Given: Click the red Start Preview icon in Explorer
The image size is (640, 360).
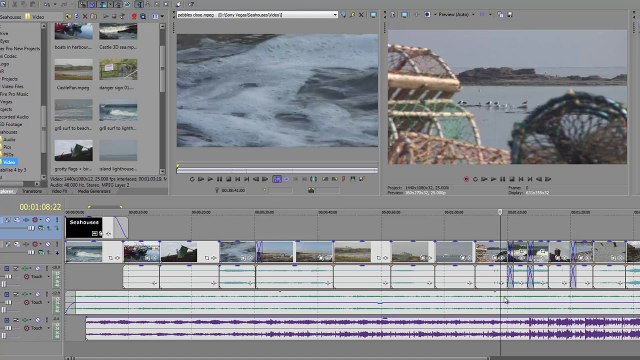Looking at the screenshot, I should tap(134, 16).
